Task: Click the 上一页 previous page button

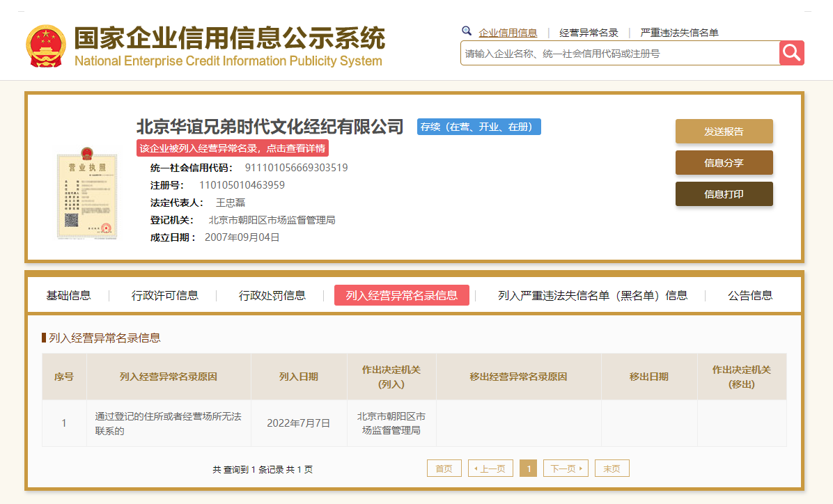Action: (490, 468)
